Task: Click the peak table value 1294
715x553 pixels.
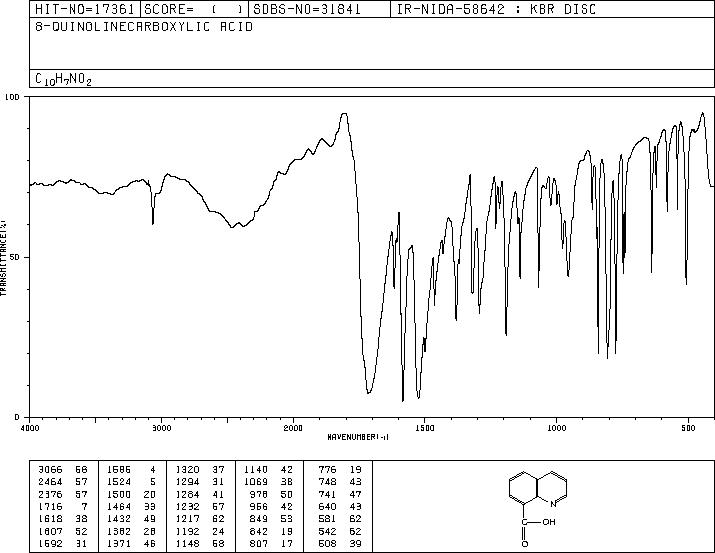Action: coord(187,481)
